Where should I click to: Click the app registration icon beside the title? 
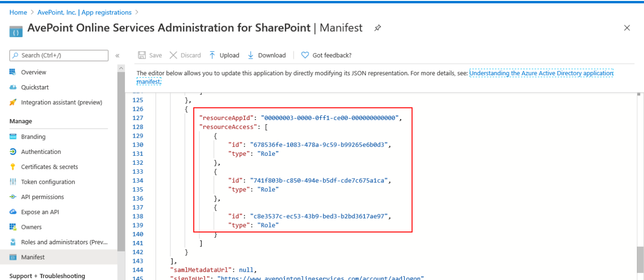[x=16, y=32]
